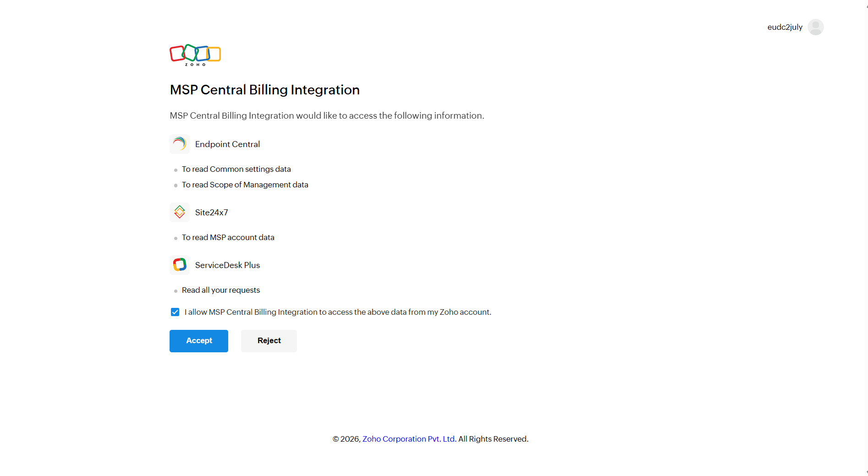This screenshot has height=476, width=868.
Task: Click the consent statement text beside checkbox
Action: 338,312
